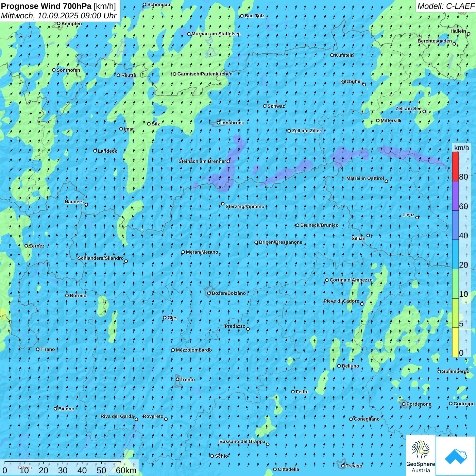Click the Bormio location marker
Image resolution: width=476 pixels, height=476 pixels.
point(67,295)
